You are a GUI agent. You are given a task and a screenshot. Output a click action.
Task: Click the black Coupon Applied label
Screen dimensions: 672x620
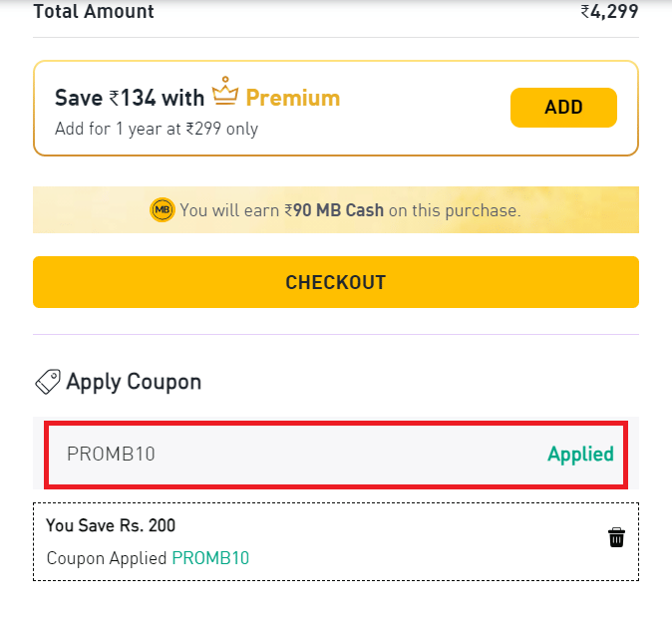click(x=107, y=558)
